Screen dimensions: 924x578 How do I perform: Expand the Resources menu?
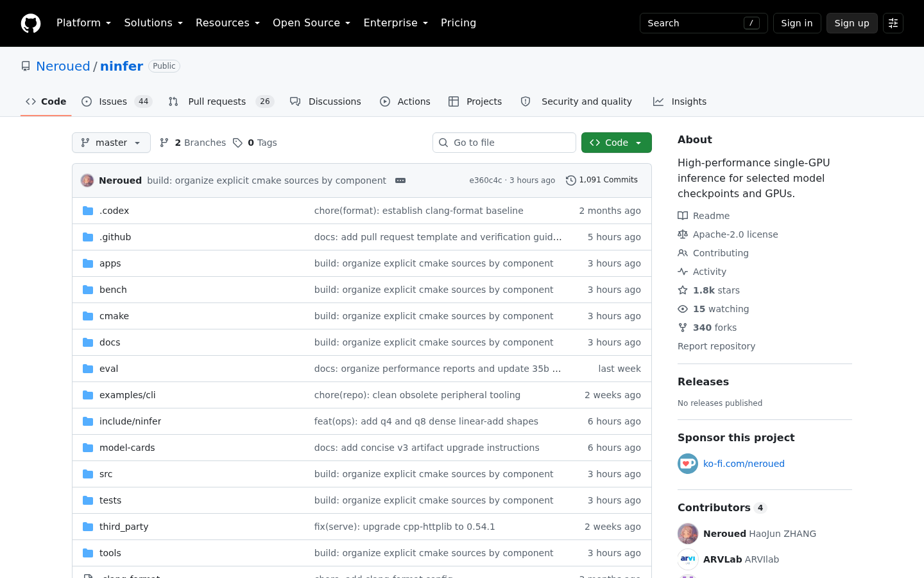(x=228, y=23)
